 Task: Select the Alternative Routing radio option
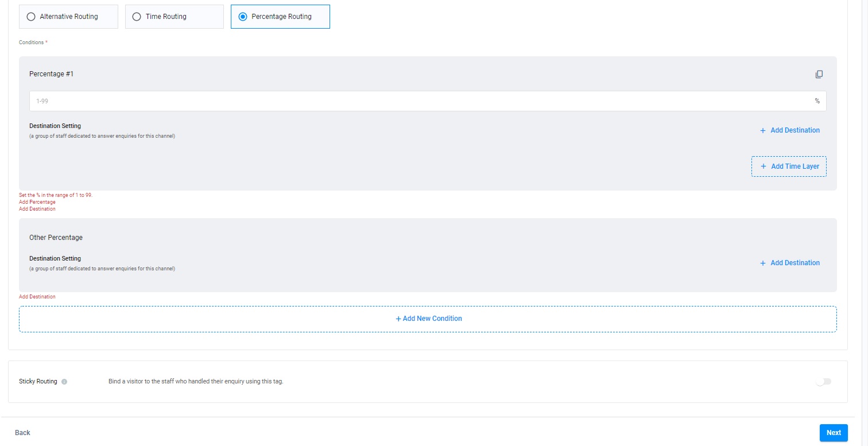click(x=68, y=17)
